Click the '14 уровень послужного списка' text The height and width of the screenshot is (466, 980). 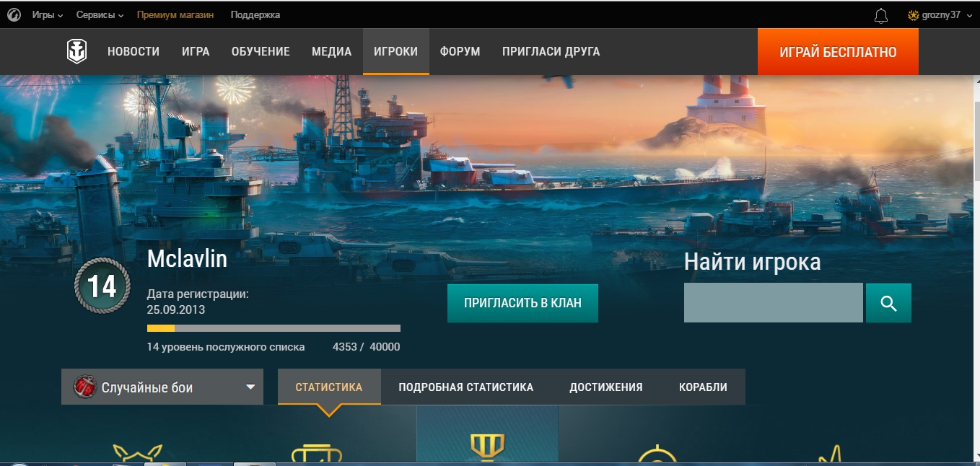coord(226,347)
